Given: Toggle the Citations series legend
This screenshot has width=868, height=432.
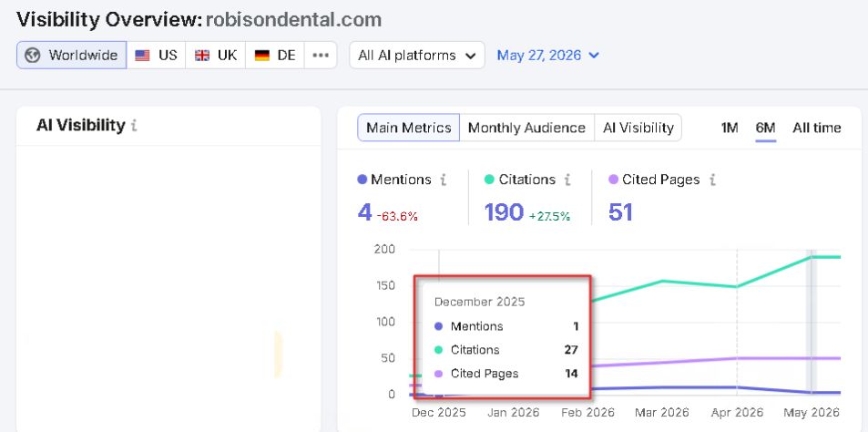Looking at the screenshot, I should pyautogui.click(x=519, y=180).
